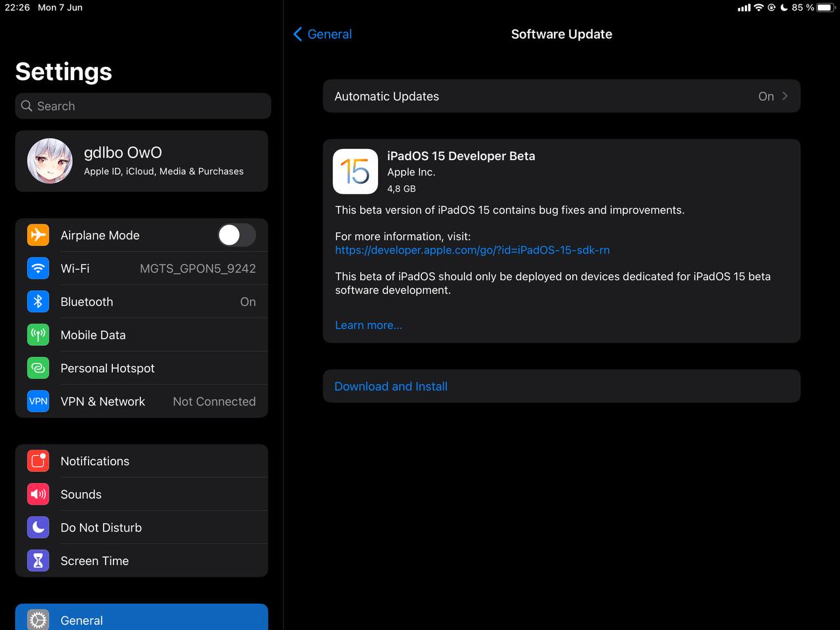The width and height of the screenshot is (840, 630).
Task: Tap General back button label
Action: (329, 34)
